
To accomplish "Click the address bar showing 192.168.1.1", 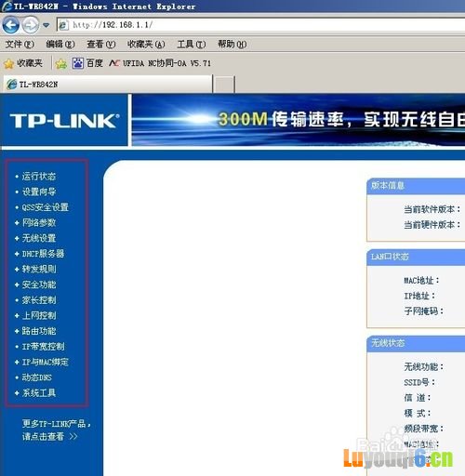I will pyautogui.click(x=260, y=25).
